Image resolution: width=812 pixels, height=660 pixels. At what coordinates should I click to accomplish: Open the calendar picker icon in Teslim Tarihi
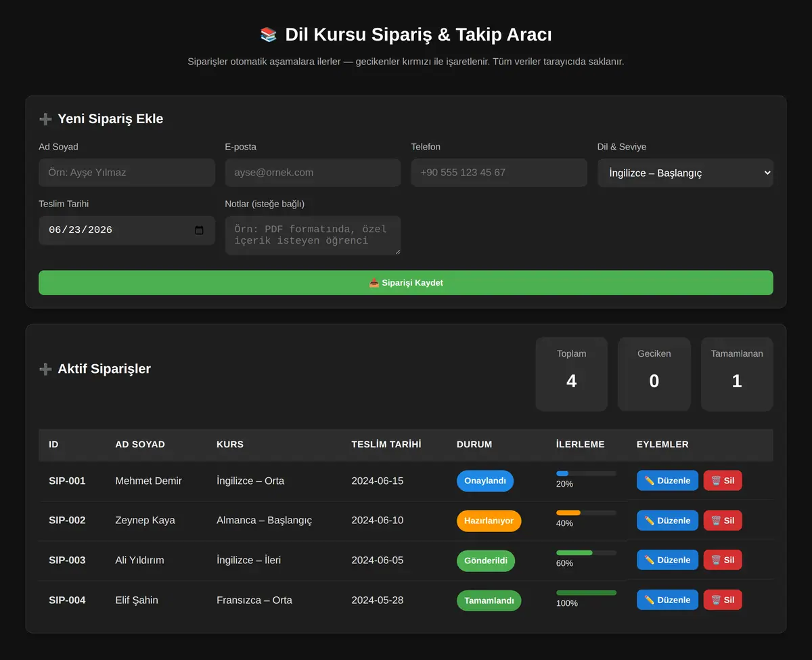199,230
